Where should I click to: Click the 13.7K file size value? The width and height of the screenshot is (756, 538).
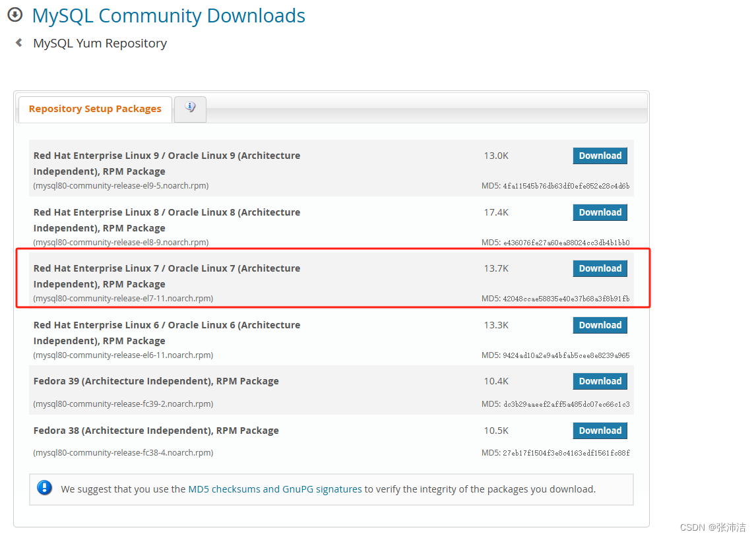(496, 268)
